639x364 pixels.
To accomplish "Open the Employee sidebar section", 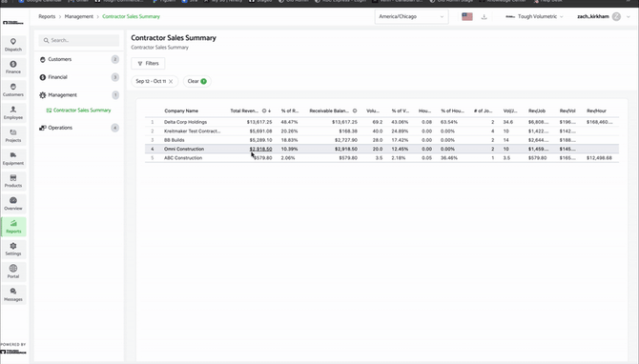I will click(13, 112).
